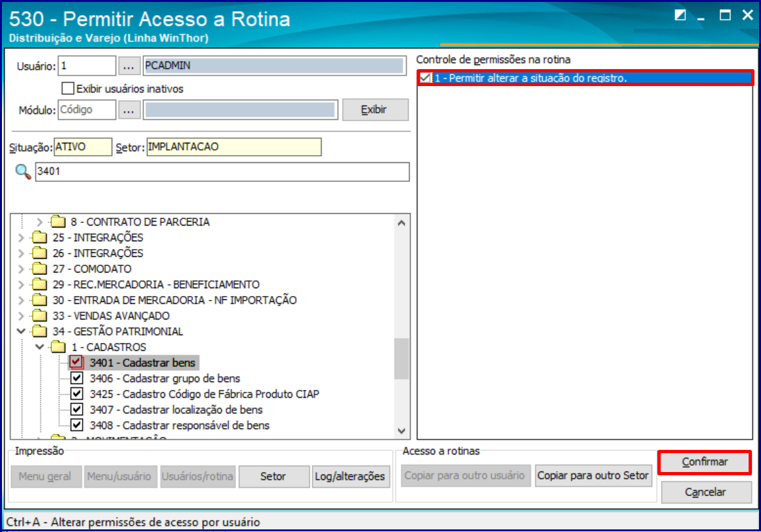Image resolution: width=761 pixels, height=532 pixels.
Task: Click the Setor IMPLANTACAO field
Action: coord(234,147)
